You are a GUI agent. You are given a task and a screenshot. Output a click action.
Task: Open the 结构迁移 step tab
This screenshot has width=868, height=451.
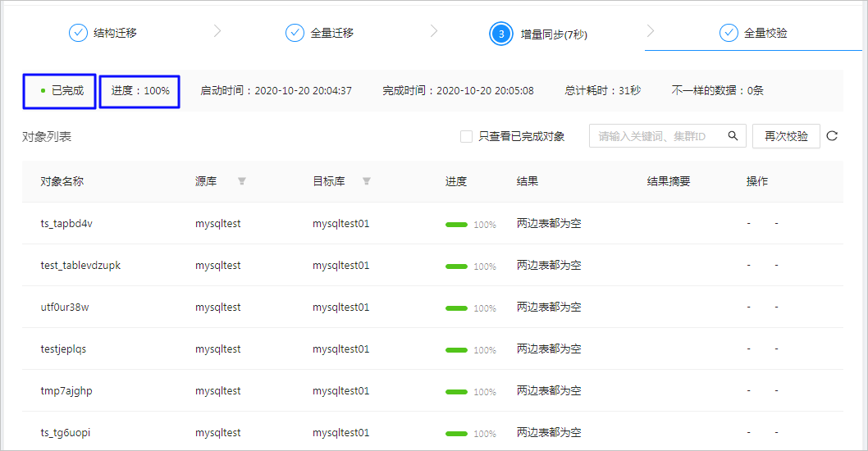[x=103, y=33]
